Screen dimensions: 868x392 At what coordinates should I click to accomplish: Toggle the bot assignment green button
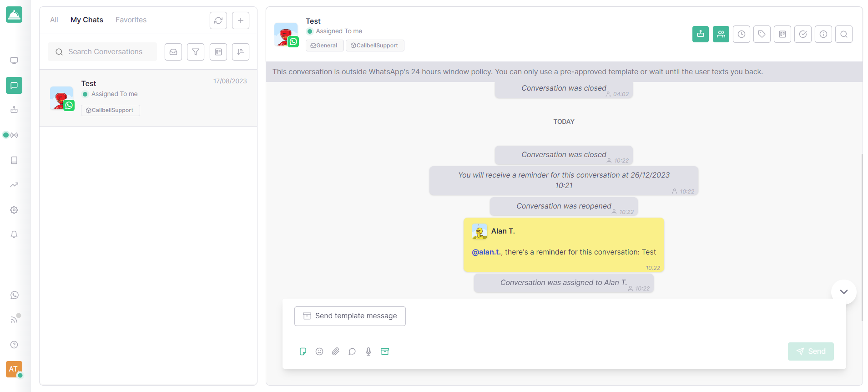(x=701, y=34)
